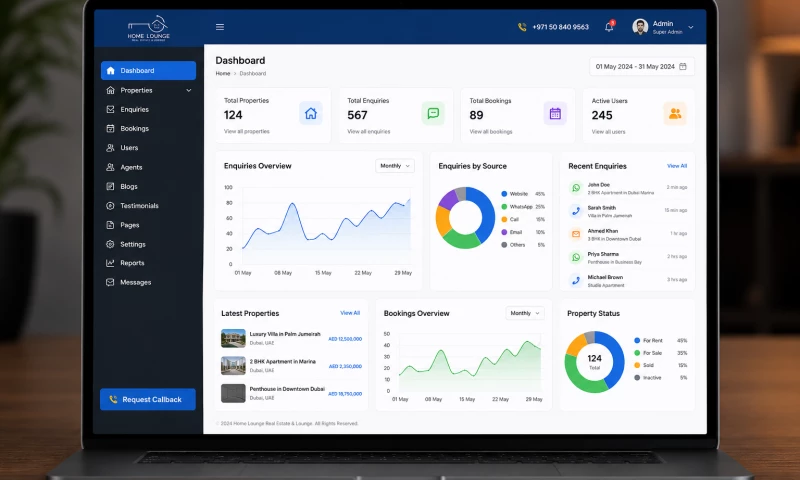Click the Admin profile avatar
Image resolution: width=800 pixels, height=480 pixels.
pos(640,27)
